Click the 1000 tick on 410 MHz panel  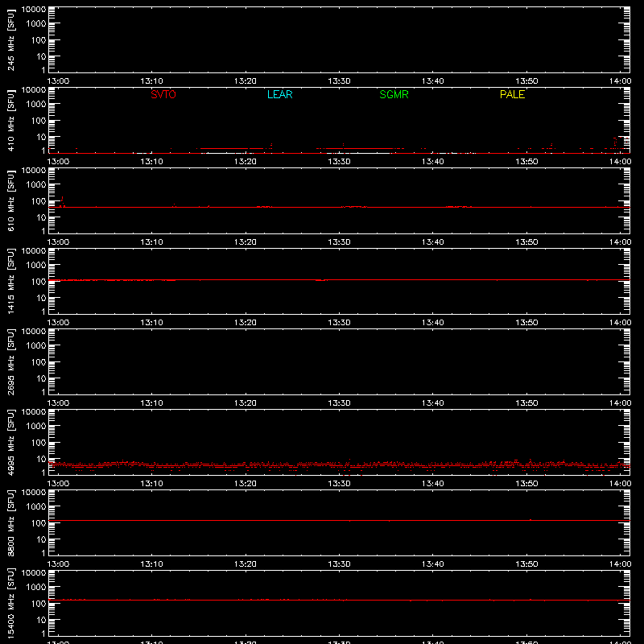click(x=36, y=105)
